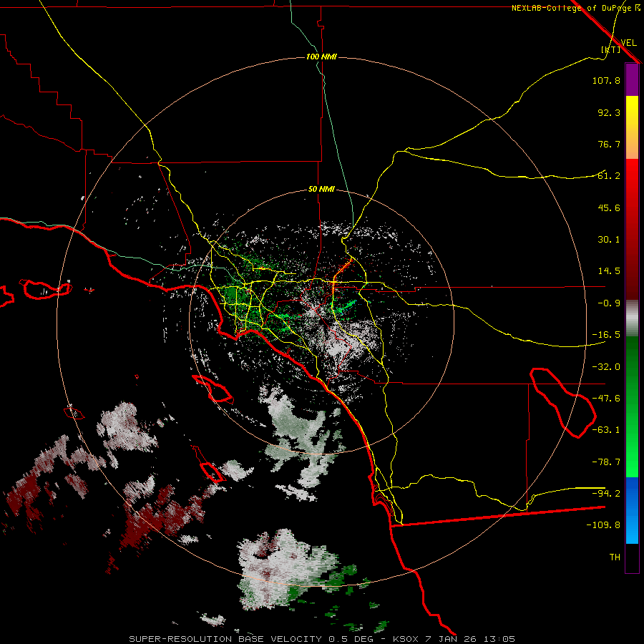This screenshot has width=644, height=644.
Task: Select the -109.8 scale value
Action: [603, 525]
